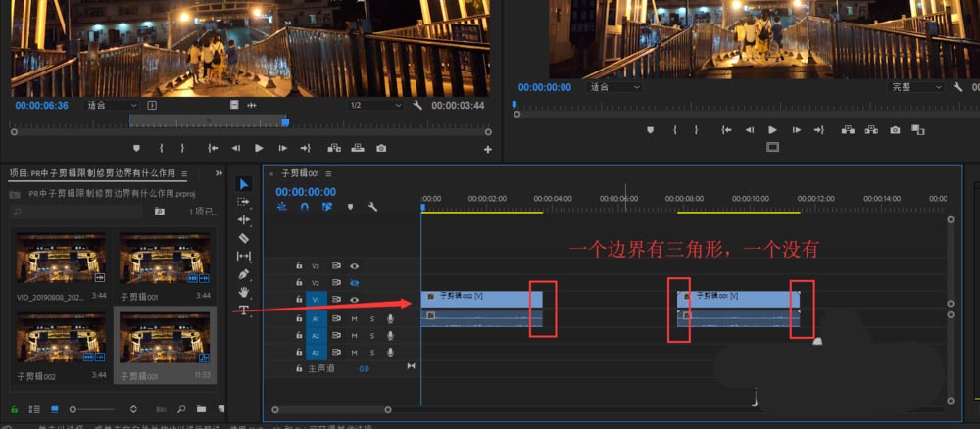
Task: Mute audio track A1
Action: click(355, 318)
